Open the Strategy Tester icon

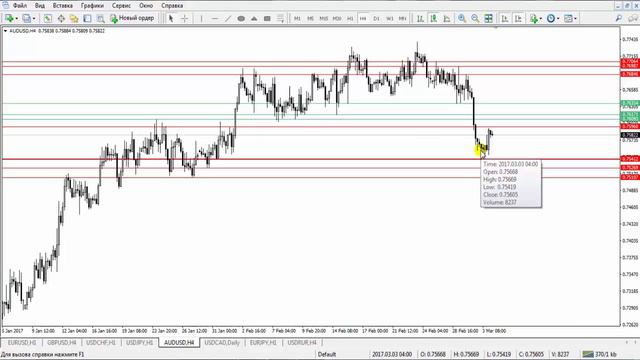pyautogui.click(x=100, y=18)
